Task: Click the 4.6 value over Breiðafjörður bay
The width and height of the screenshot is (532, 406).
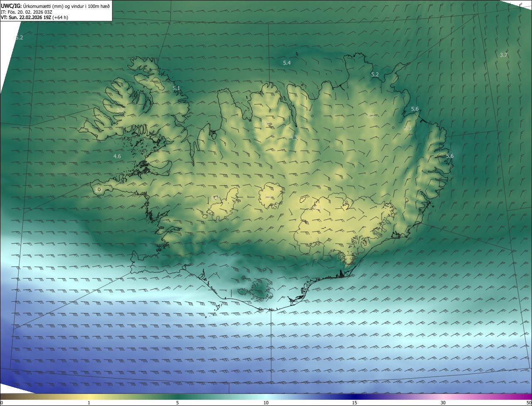Action: click(117, 156)
